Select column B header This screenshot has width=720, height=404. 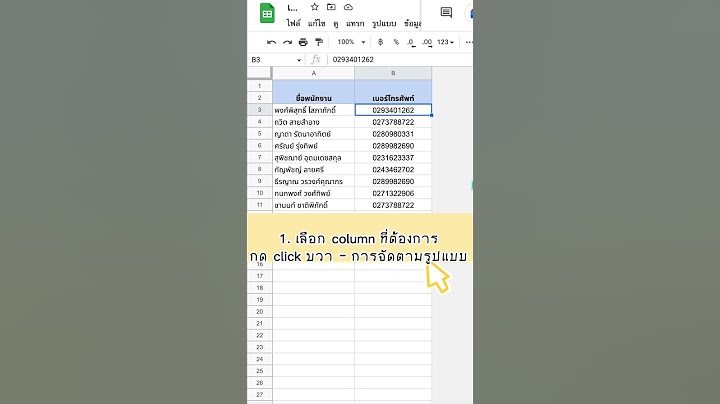coord(393,73)
